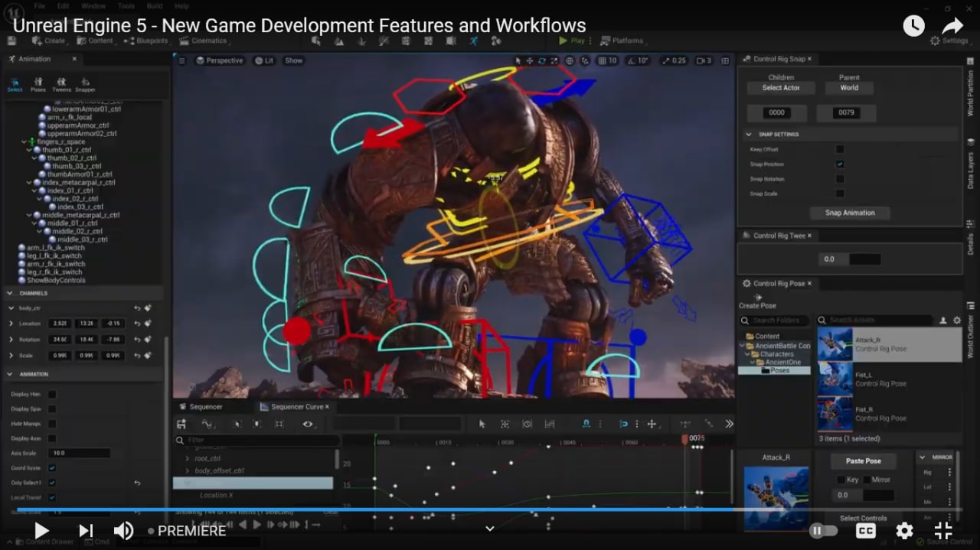Open the Platforms dropdown

click(x=622, y=41)
